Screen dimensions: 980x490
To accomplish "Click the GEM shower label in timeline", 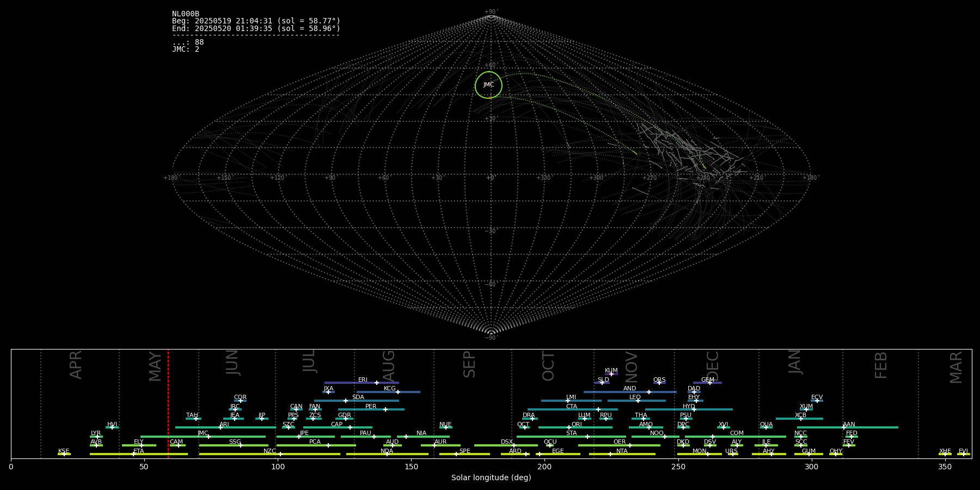I will [708, 380].
